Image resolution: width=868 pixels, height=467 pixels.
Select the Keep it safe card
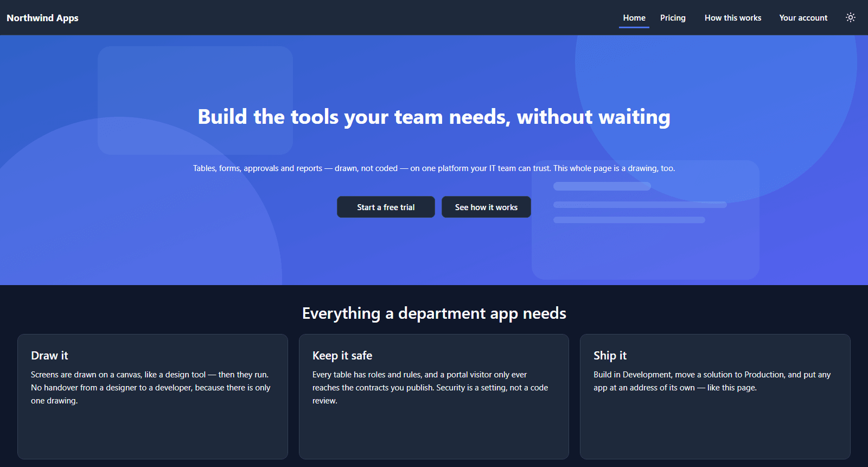click(434, 396)
